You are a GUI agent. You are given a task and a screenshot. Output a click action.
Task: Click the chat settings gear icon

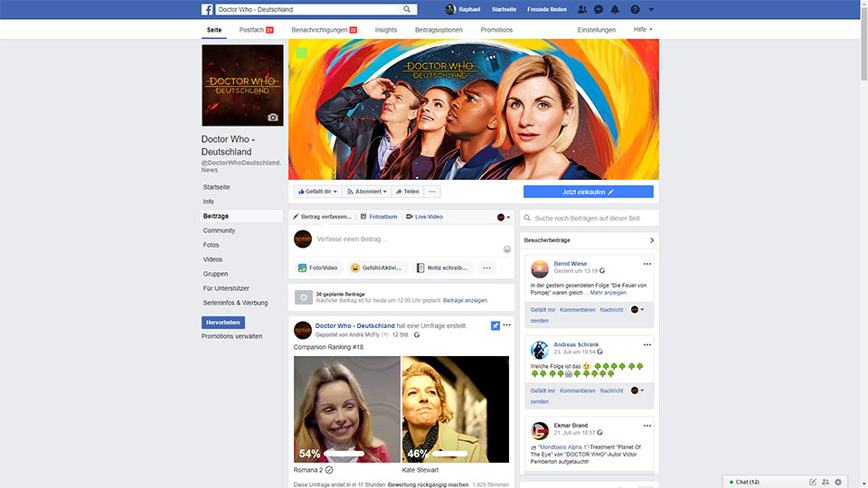coord(838,482)
